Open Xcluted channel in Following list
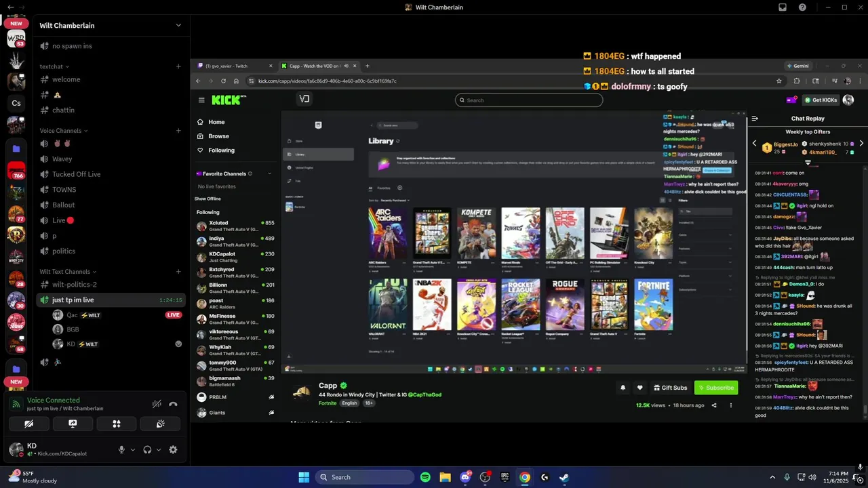The width and height of the screenshot is (868, 488). [235, 226]
